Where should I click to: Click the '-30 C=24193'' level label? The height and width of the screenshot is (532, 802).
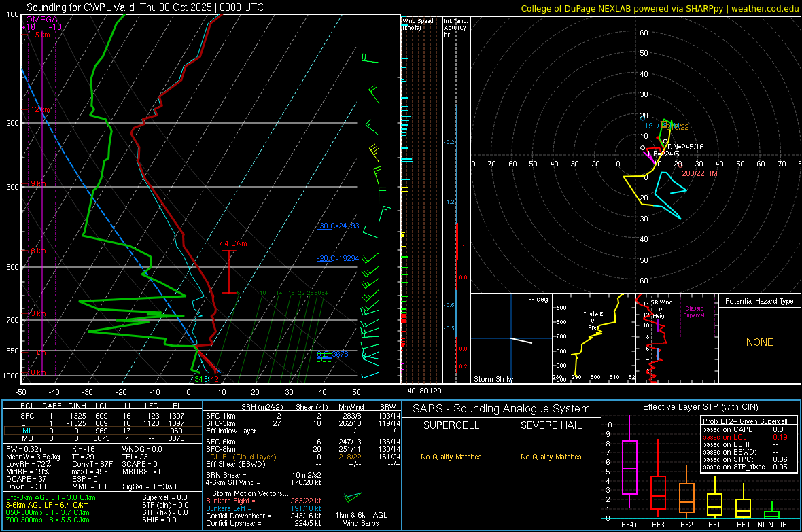pos(339,226)
